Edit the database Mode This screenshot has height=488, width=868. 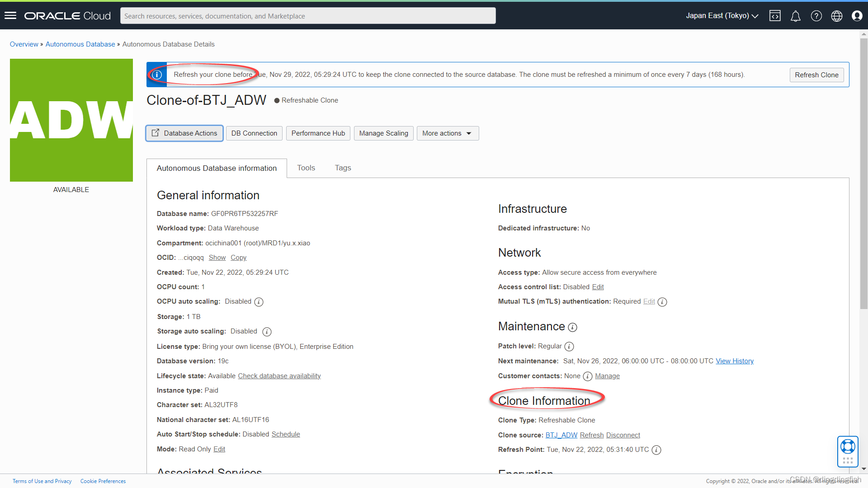pos(219,449)
